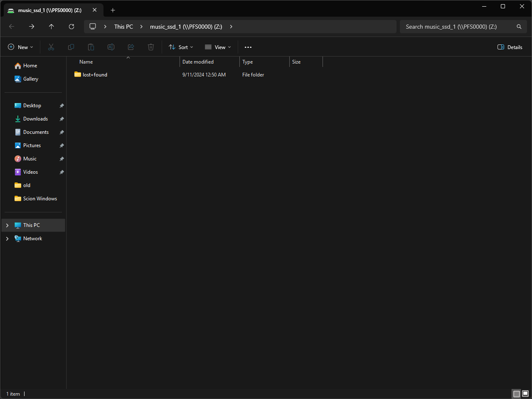Expand chevron after music_ssd_1 in address bar
This screenshot has width=532, height=399.
pos(231,27)
